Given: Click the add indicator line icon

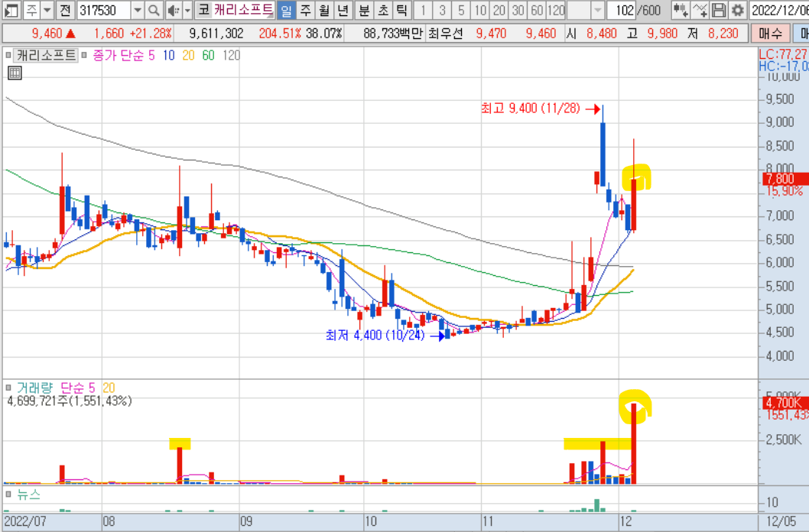Looking at the screenshot, I should pos(699,10).
